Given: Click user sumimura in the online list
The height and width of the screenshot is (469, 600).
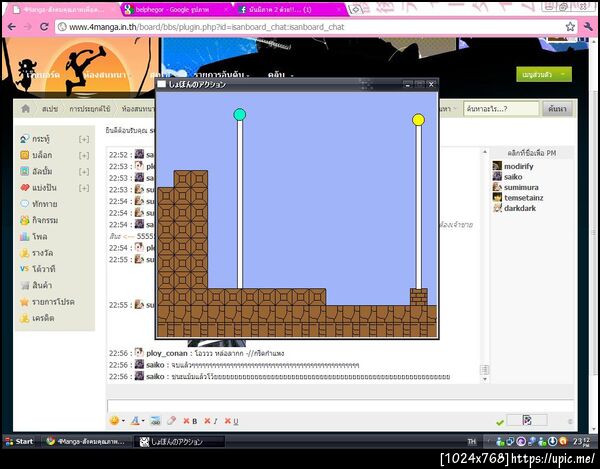Looking at the screenshot, I should point(521,187).
